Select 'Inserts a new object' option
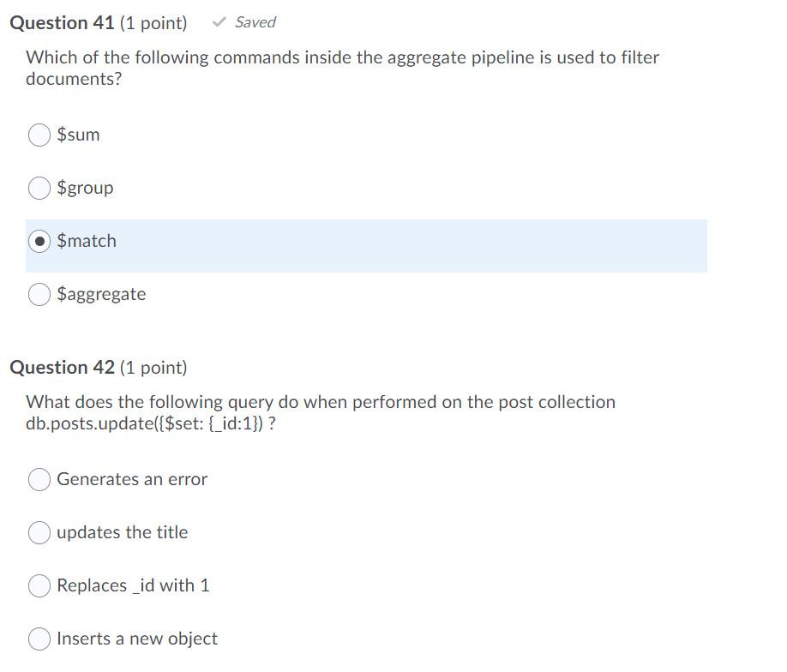 point(39,639)
